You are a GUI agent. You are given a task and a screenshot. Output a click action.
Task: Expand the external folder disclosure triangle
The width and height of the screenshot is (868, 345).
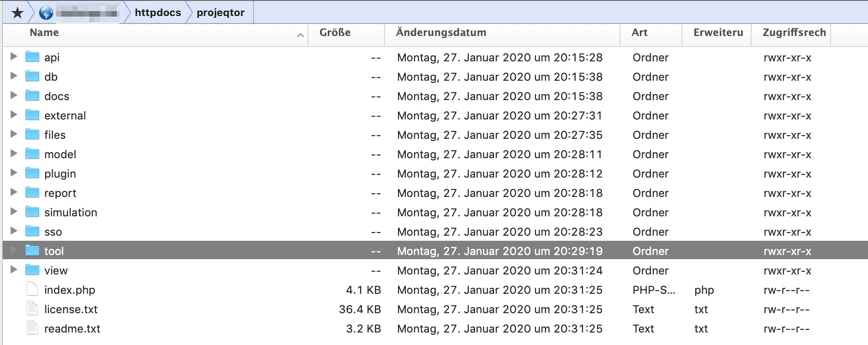pyautogui.click(x=14, y=115)
